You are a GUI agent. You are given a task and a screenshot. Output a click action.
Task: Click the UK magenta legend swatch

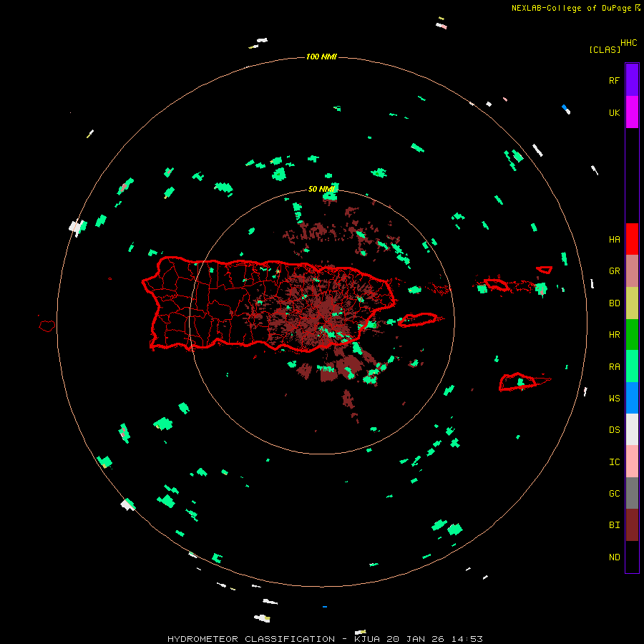click(632, 112)
